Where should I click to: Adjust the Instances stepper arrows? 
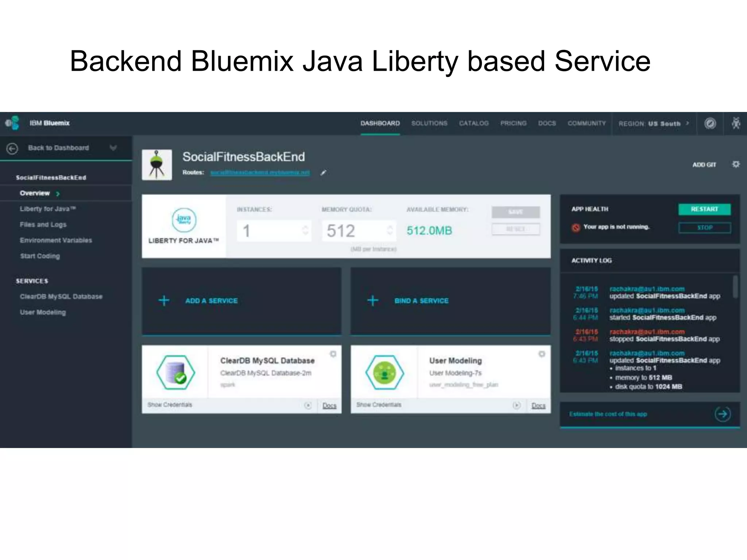(305, 230)
